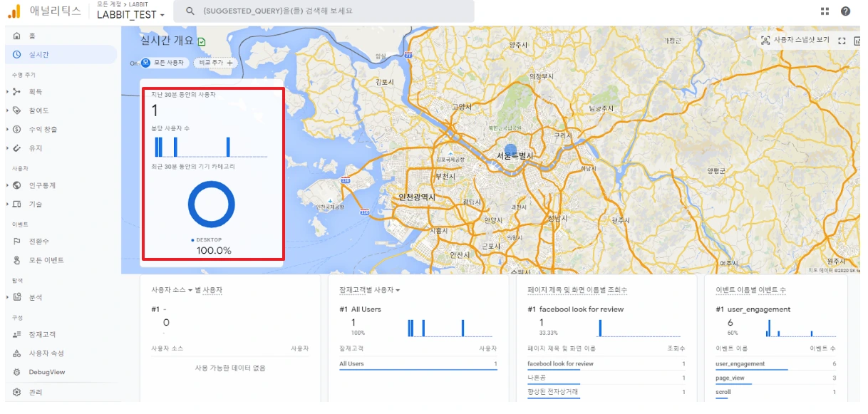The image size is (868, 414).
Task: Click the plus icon in 비교 추가
Action: [229, 63]
